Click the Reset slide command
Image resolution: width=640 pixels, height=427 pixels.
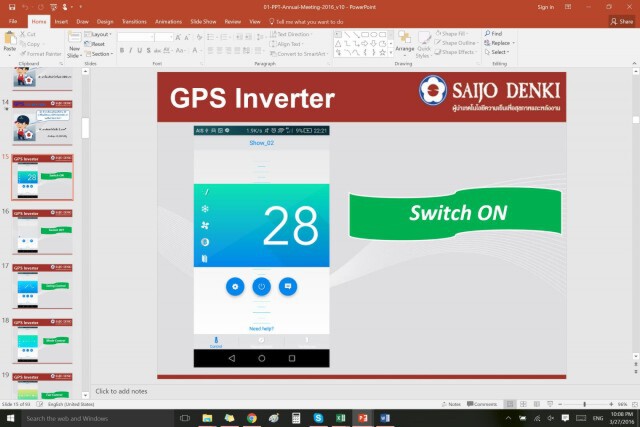(95, 44)
